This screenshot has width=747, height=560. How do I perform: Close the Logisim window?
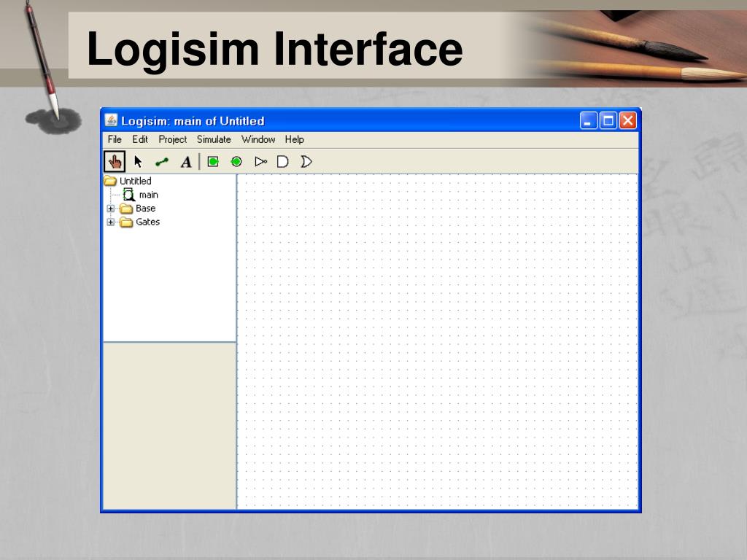[628, 120]
